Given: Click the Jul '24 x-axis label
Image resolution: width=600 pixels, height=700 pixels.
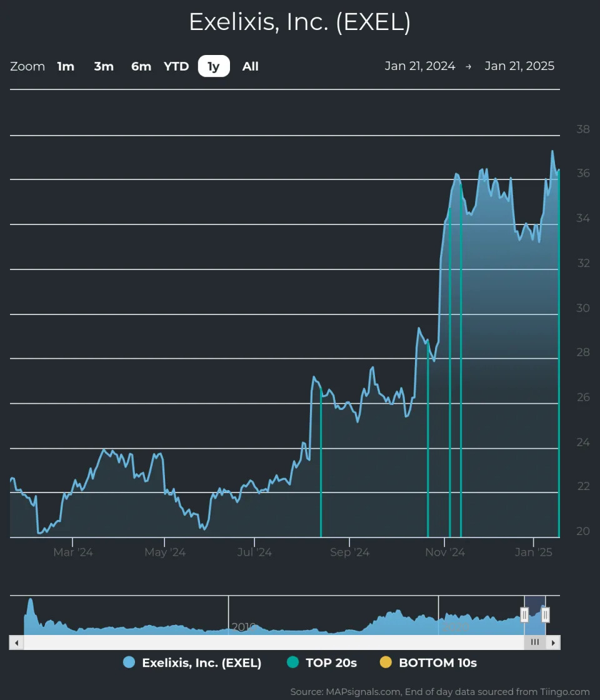Looking at the screenshot, I should [x=254, y=552].
